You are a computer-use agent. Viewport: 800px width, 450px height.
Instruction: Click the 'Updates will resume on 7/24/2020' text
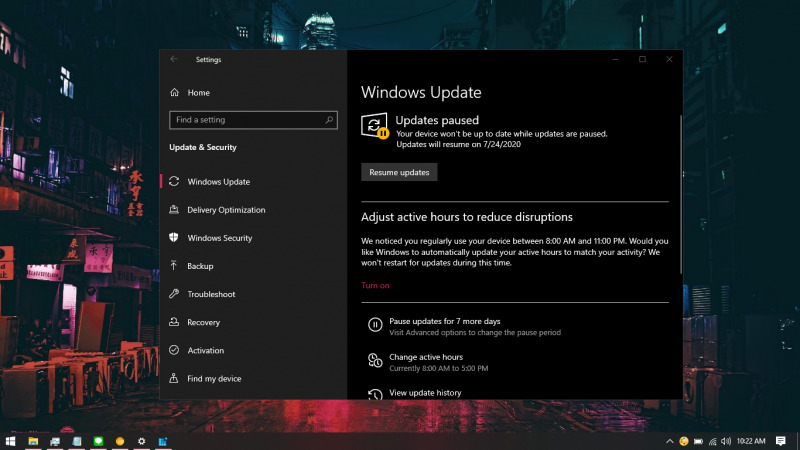tap(459, 144)
